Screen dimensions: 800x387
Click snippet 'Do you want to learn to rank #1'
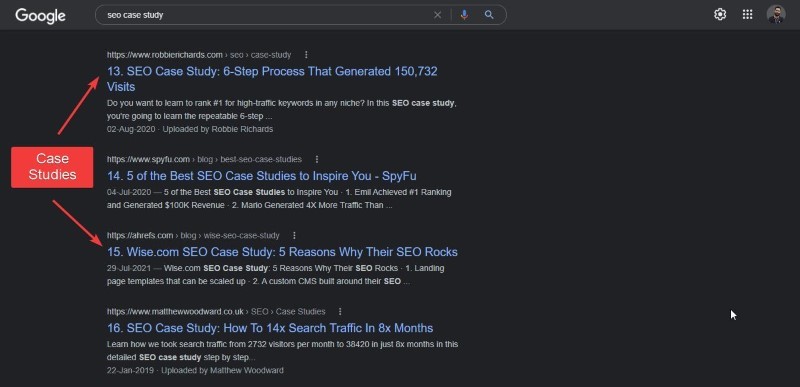click(x=282, y=110)
